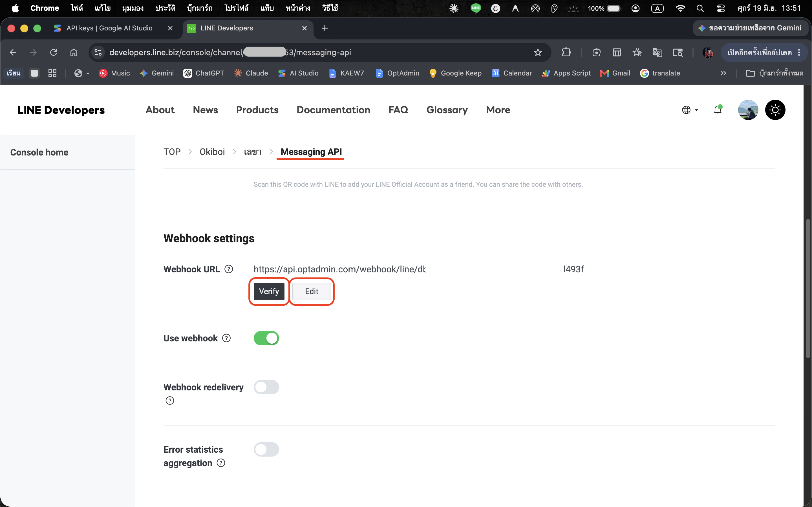Viewport: 812px width, 507px height.
Task: Click the Google Translate page icon
Action: pos(657,52)
